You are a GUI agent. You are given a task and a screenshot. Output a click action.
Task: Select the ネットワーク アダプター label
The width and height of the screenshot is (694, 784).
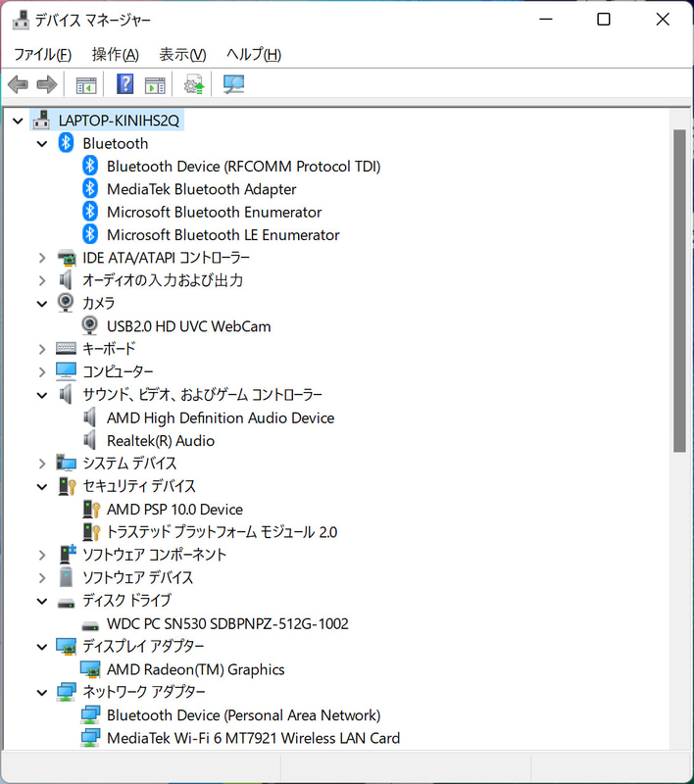144,692
